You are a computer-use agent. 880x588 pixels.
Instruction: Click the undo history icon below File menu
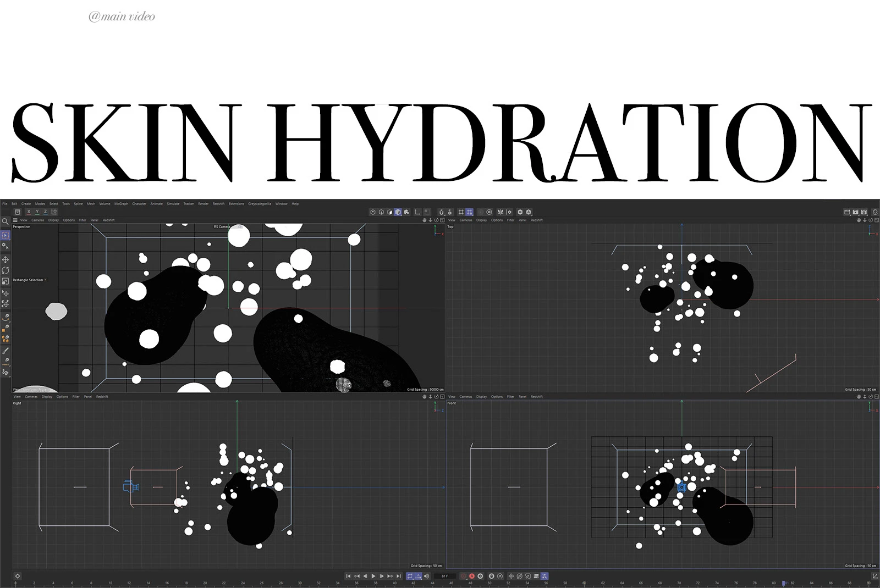[x=18, y=212]
